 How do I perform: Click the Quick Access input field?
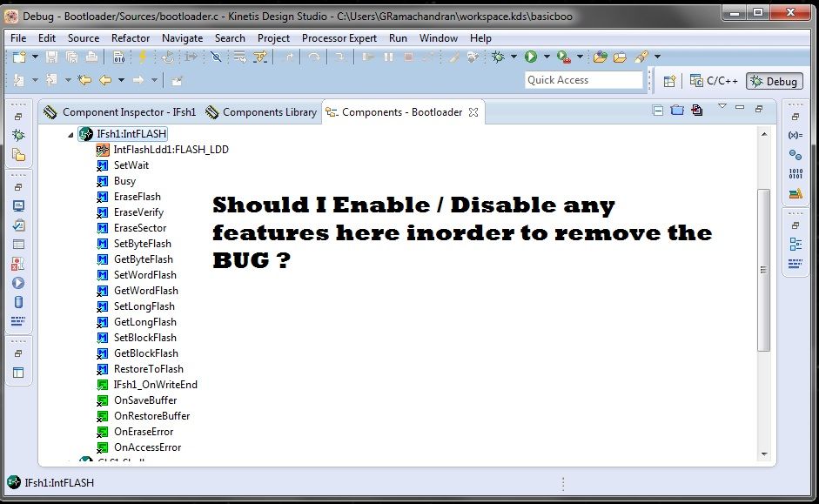coord(583,80)
